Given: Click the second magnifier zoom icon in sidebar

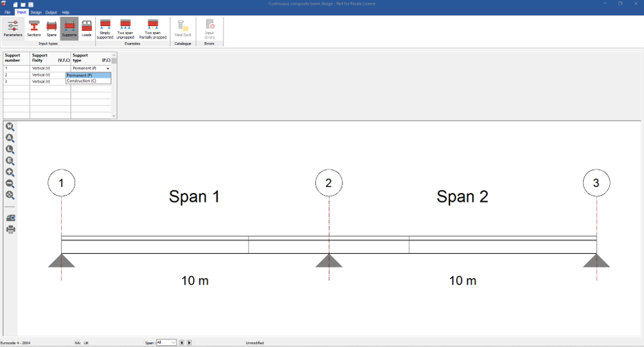Looking at the screenshot, I should (10, 138).
